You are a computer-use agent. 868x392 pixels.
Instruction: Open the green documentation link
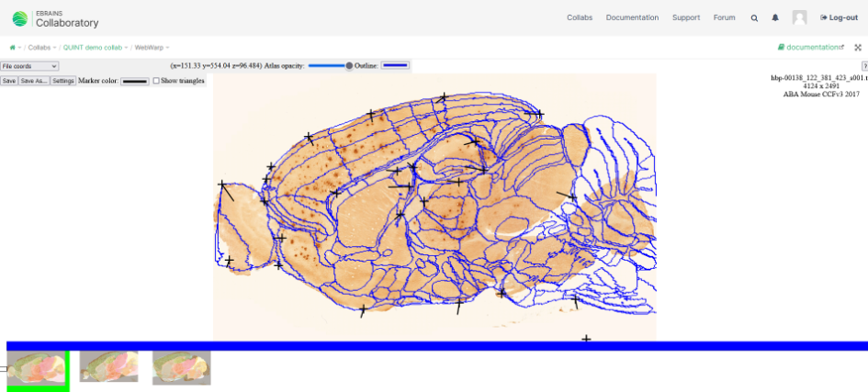pos(810,47)
